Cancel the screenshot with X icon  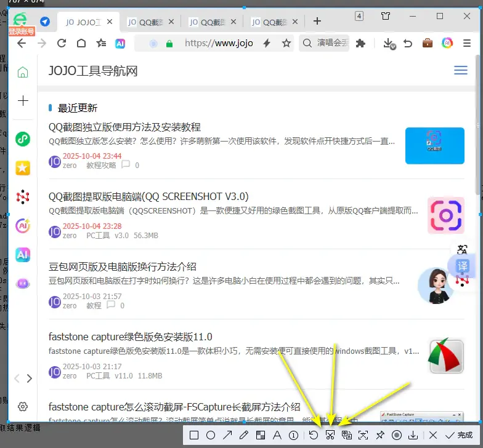(x=433, y=435)
